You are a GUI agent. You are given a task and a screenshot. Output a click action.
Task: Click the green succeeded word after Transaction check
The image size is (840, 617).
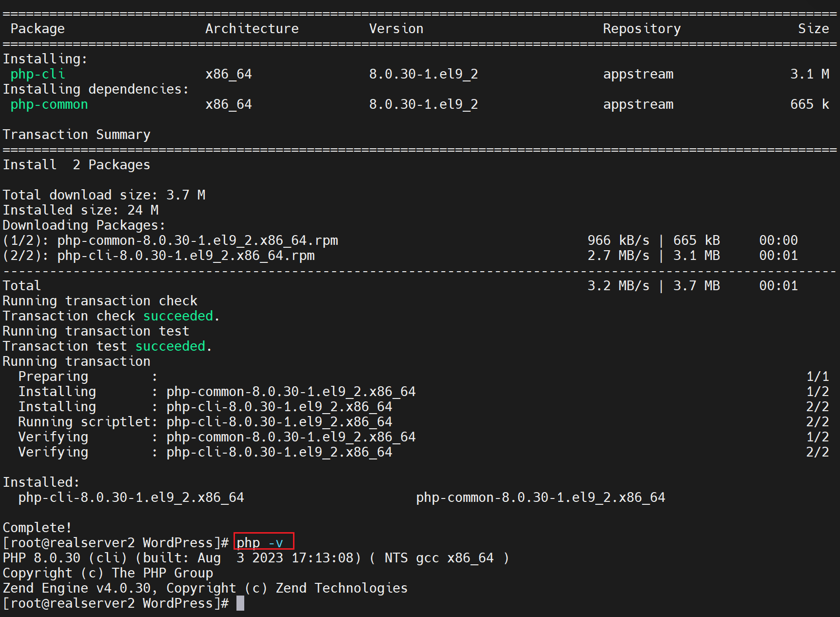[x=178, y=316]
